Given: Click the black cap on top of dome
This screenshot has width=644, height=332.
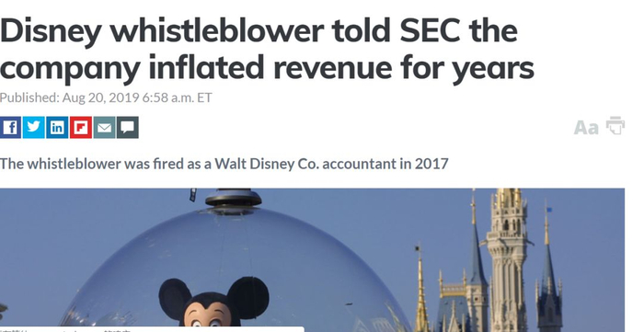Looking at the screenshot, I should [x=234, y=198].
